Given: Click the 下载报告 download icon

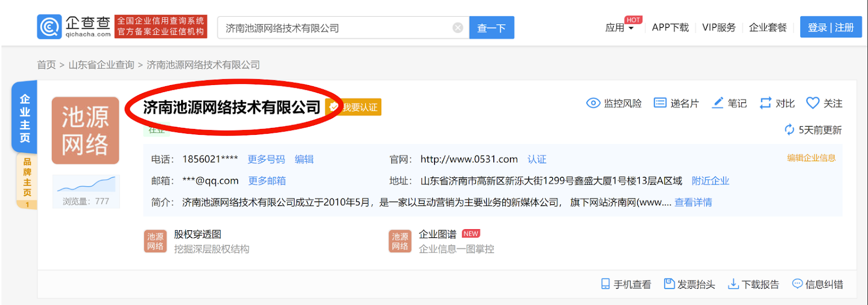Looking at the screenshot, I should pyautogui.click(x=733, y=284).
